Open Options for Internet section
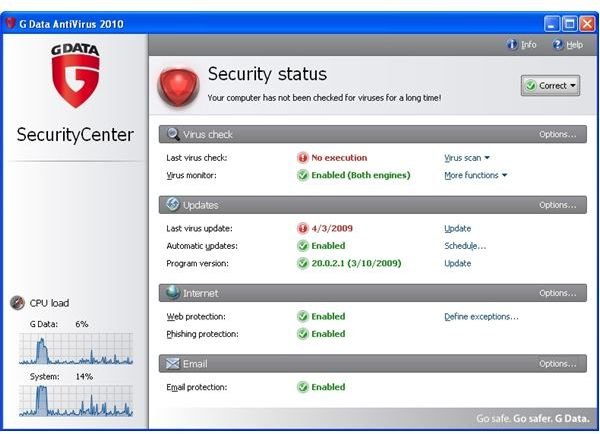This screenshot has height=434, width=600. (558, 293)
